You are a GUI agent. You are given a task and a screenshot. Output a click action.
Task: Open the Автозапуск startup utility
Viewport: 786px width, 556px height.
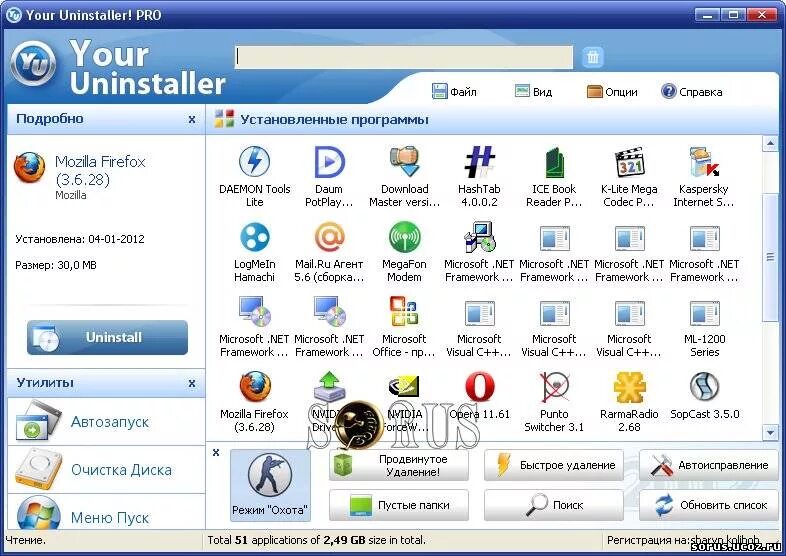[x=106, y=422]
